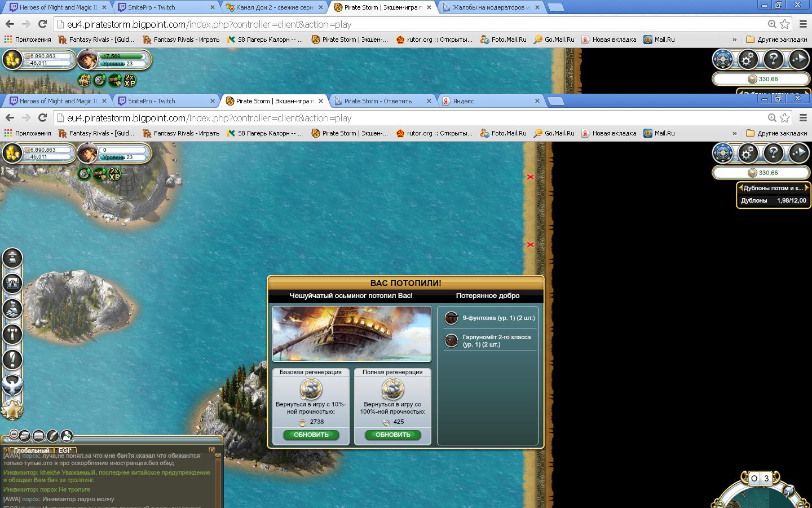Go back in the front browser window

click(10, 117)
